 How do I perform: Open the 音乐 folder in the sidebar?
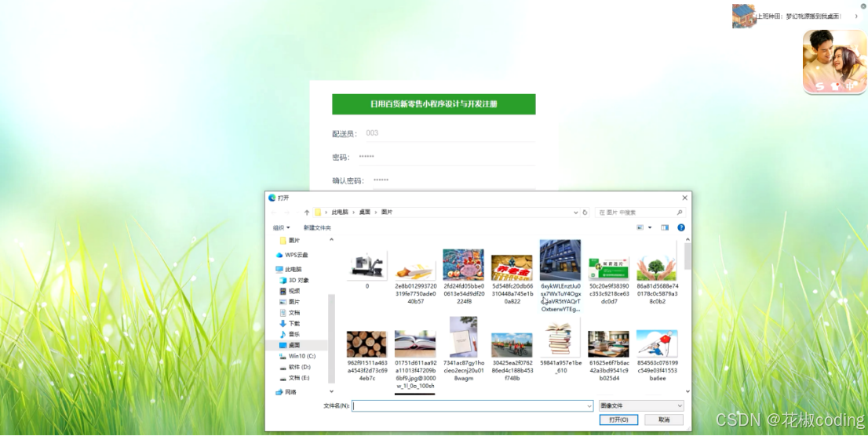pos(290,334)
